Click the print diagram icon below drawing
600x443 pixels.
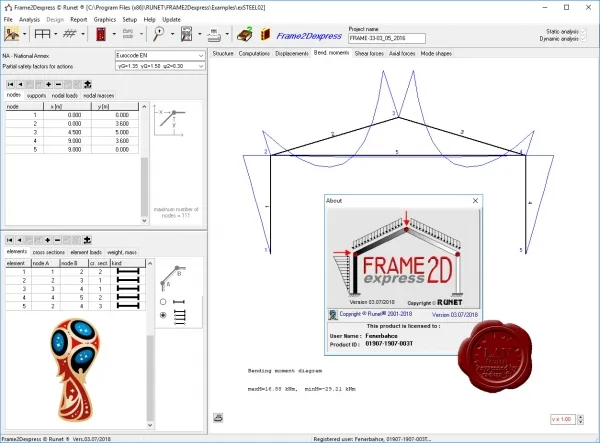click(218, 418)
